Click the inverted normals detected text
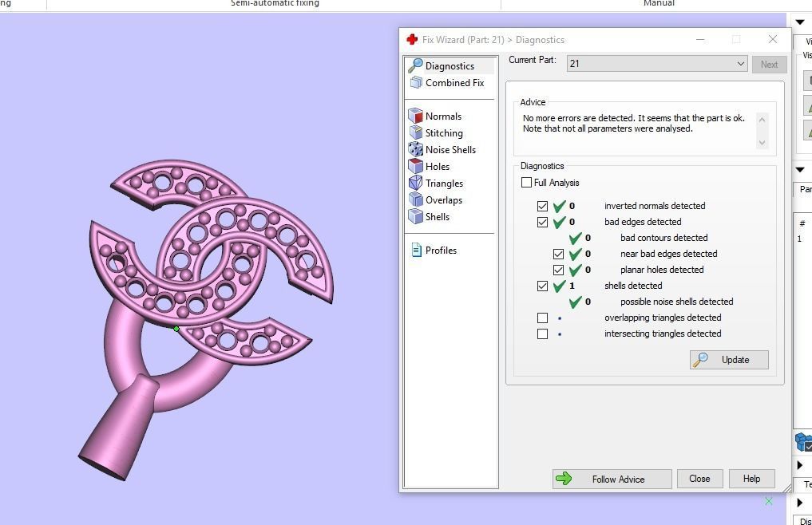The image size is (812, 525). [x=655, y=206]
